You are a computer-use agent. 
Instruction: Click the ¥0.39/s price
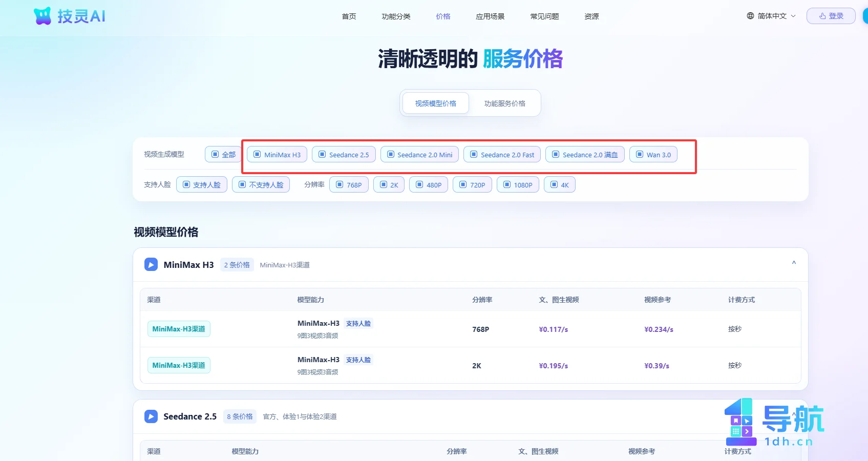coord(657,366)
